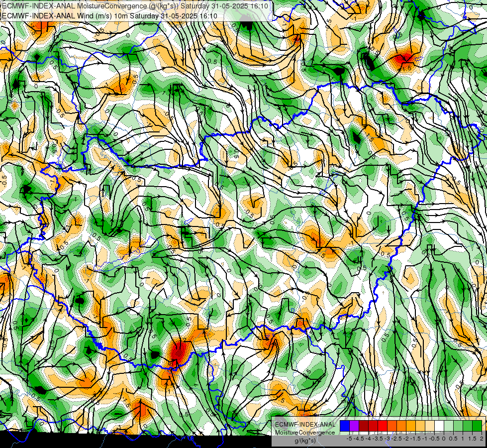Image resolution: width=487 pixels, height=448 pixels.
Task: Click the -2 tick label on the legend
Action: [406, 439]
